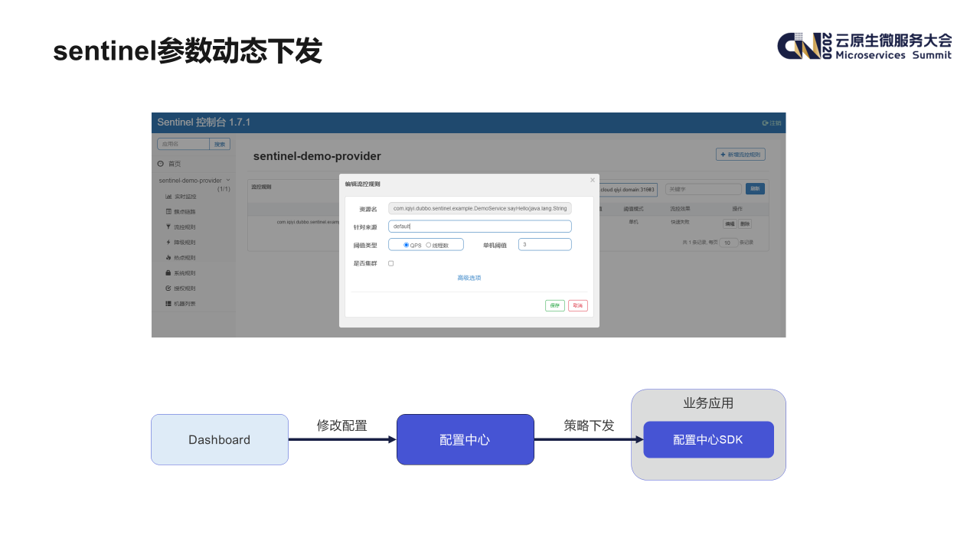This screenshot has width=980, height=551.
Task: Select the 线程数 radio button
Action: pos(428,245)
